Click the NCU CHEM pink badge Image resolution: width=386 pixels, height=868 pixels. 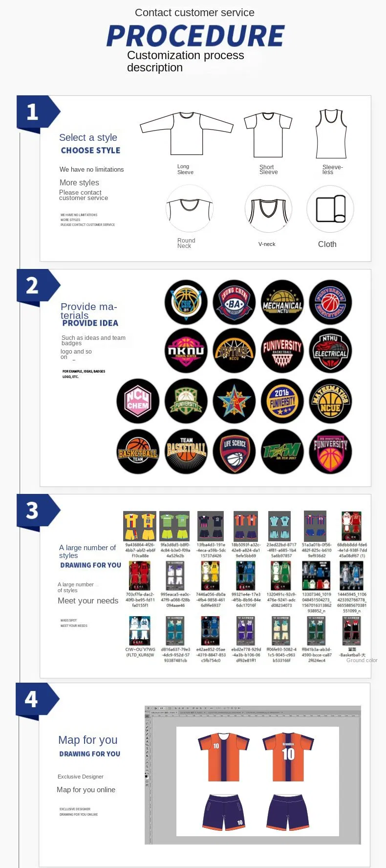coord(138,401)
